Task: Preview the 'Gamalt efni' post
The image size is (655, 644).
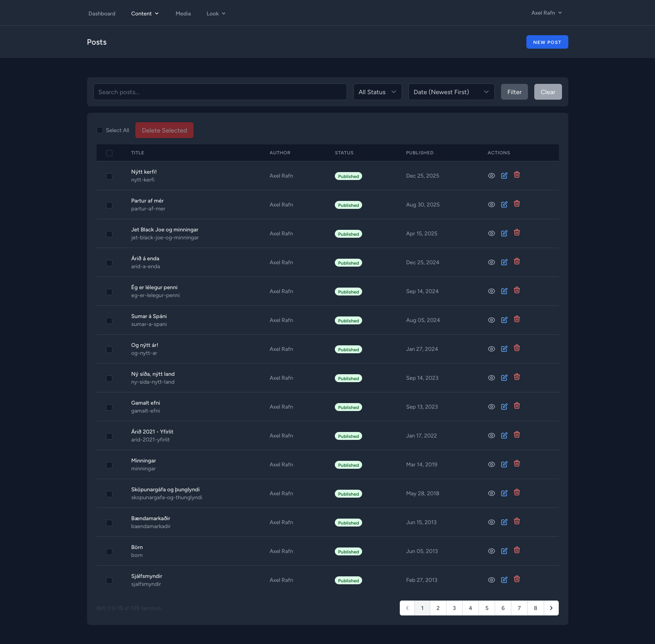Action: tap(491, 407)
